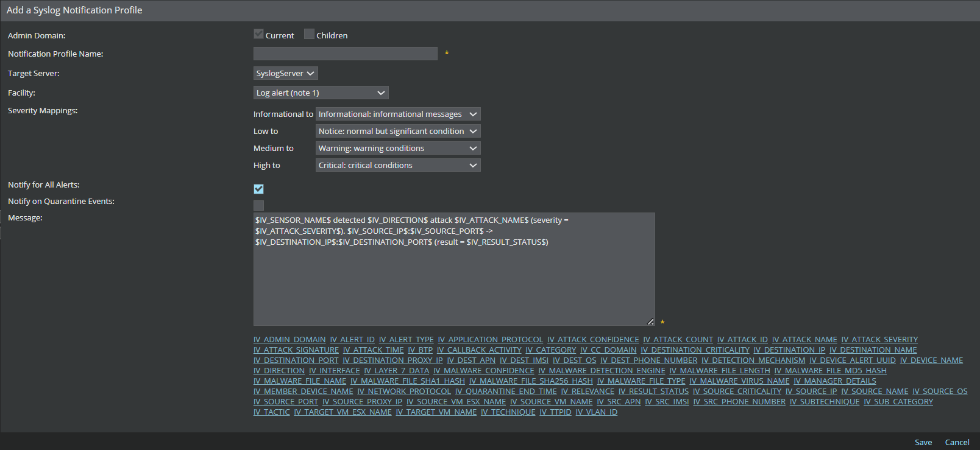Add the IV_SUBTECHNIQUE variable link
This screenshot has width=980, height=450.
point(825,402)
